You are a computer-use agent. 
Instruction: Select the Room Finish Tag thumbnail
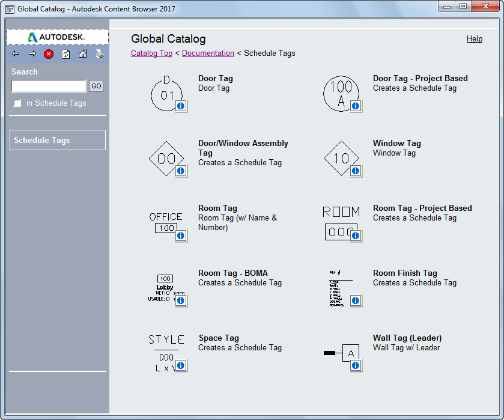click(x=341, y=288)
